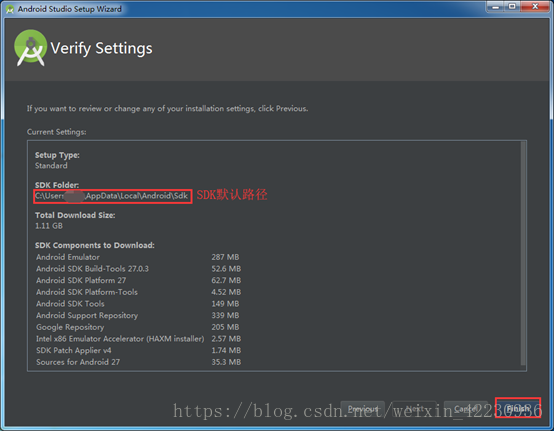Screen dimensions: 554x431
Task: Click the 'Verify Settings' page title
Action: pyautogui.click(x=101, y=48)
